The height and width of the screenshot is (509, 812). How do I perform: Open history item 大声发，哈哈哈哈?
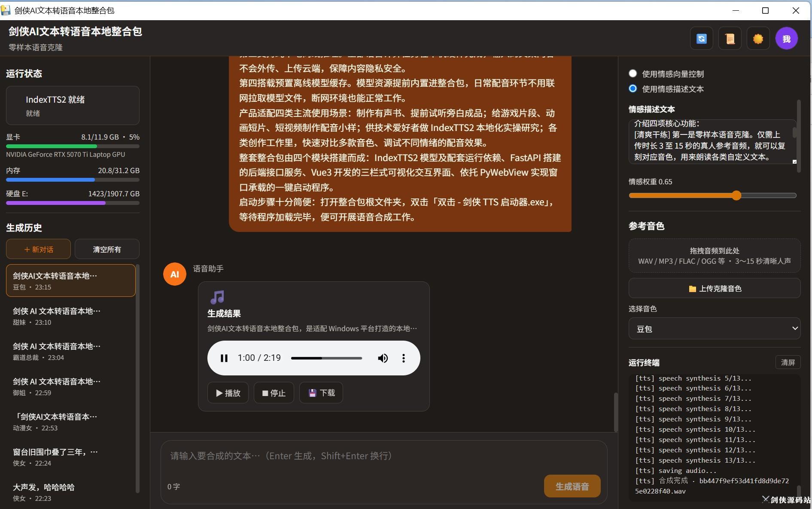pos(71,492)
